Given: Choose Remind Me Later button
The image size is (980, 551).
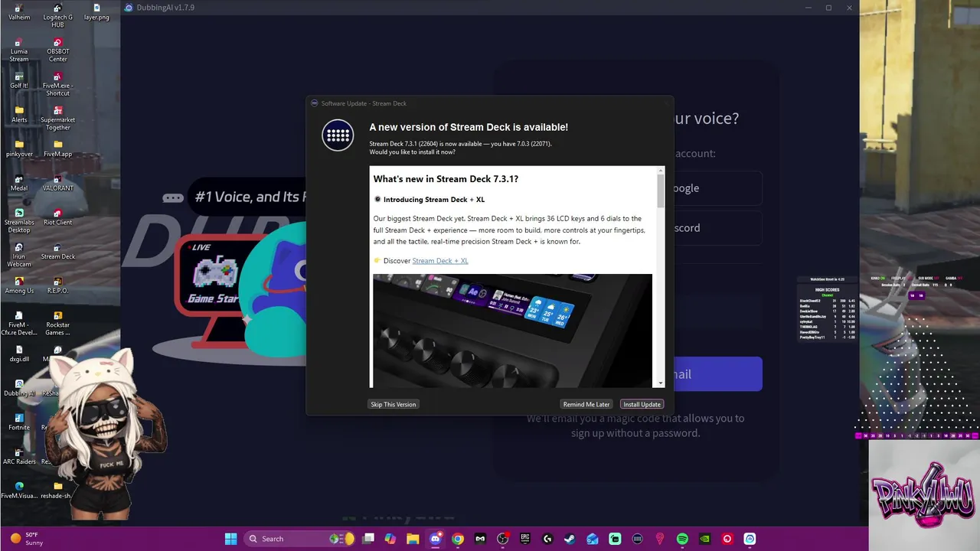Looking at the screenshot, I should click(586, 404).
